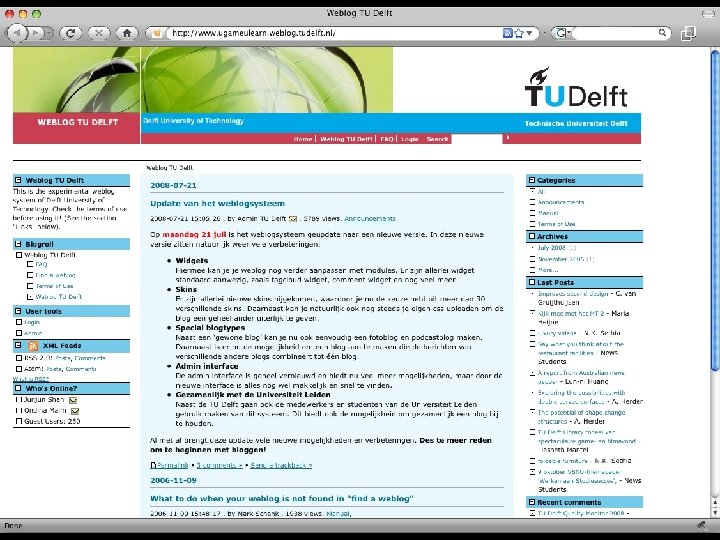Screen dimensions: 720x540
Task: Open the FAQ link in Blogroll
Action: point(41,264)
